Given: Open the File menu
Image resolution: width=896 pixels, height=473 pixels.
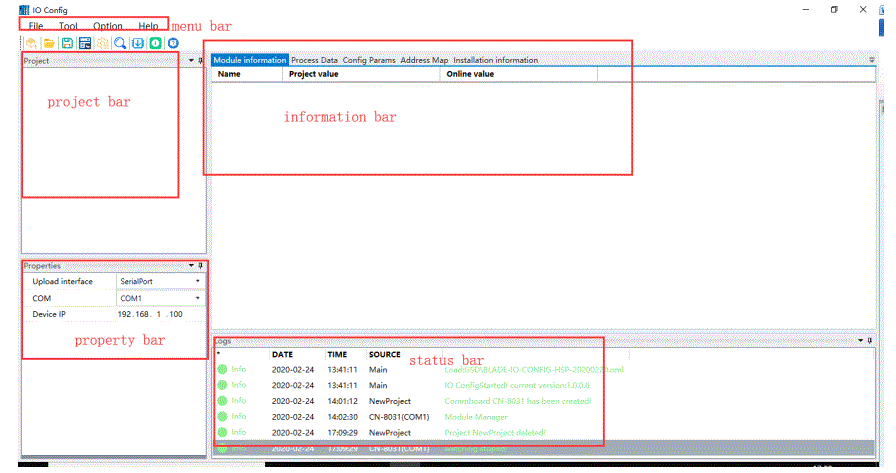Looking at the screenshot, I should (x=36, y=26).
